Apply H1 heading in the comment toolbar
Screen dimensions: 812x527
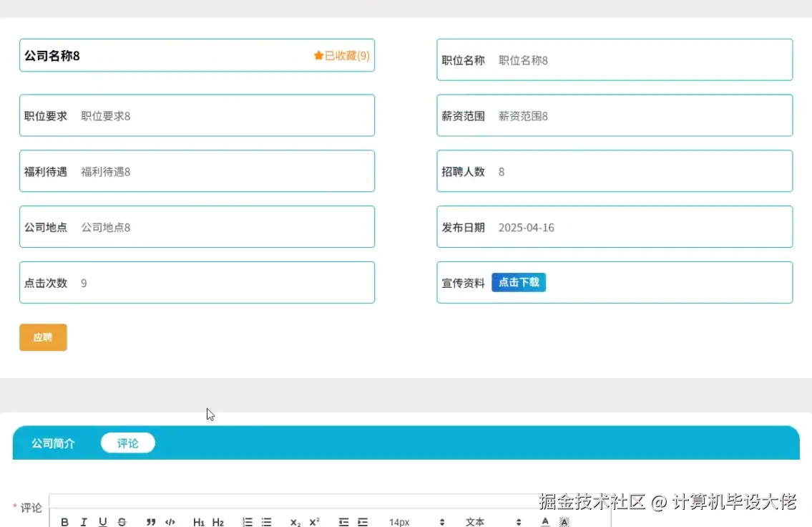point(199,521)
